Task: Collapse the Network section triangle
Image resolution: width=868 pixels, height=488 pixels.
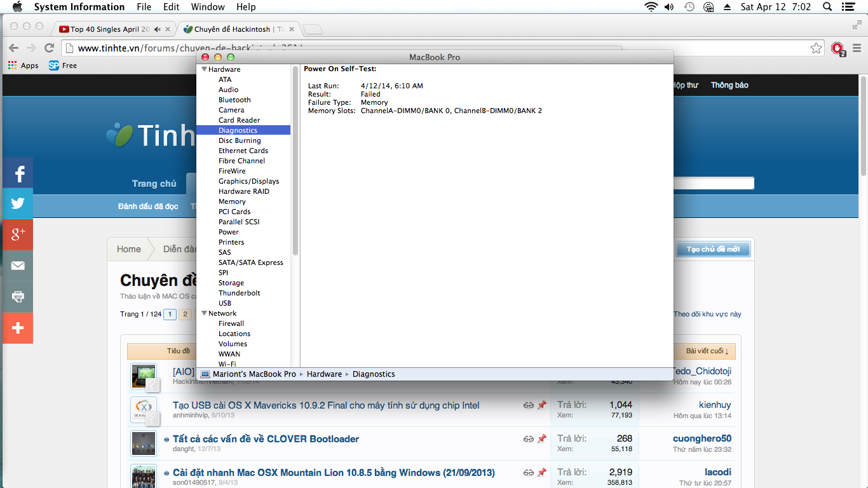Action: click(x=205, y=313)
